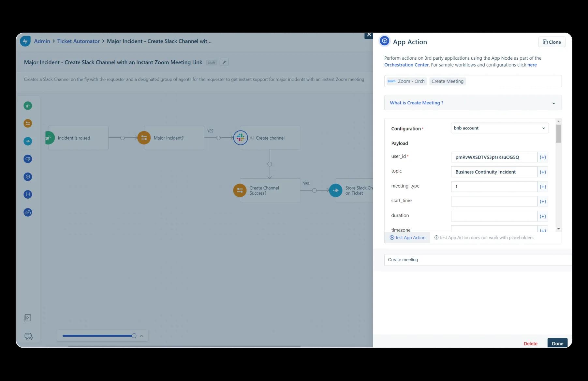Click the Slack icon on Create channel node
The height and width of the screenshot is (381, 588).
[x=241, y=138]
